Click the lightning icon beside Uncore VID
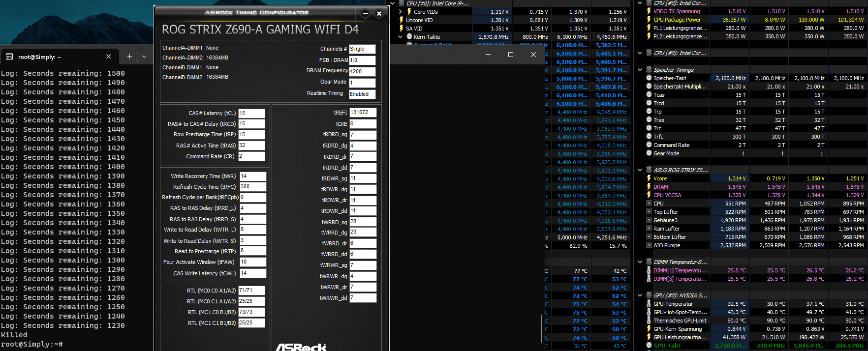 [401, 20]
